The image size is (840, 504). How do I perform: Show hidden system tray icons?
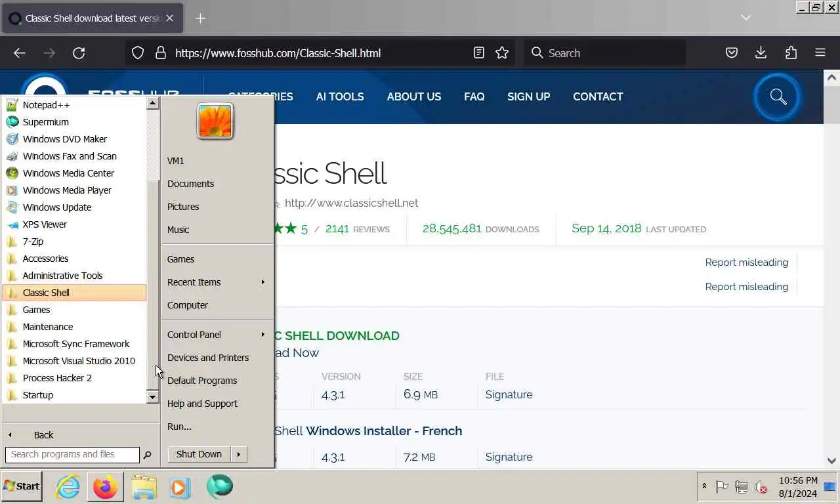704,486
